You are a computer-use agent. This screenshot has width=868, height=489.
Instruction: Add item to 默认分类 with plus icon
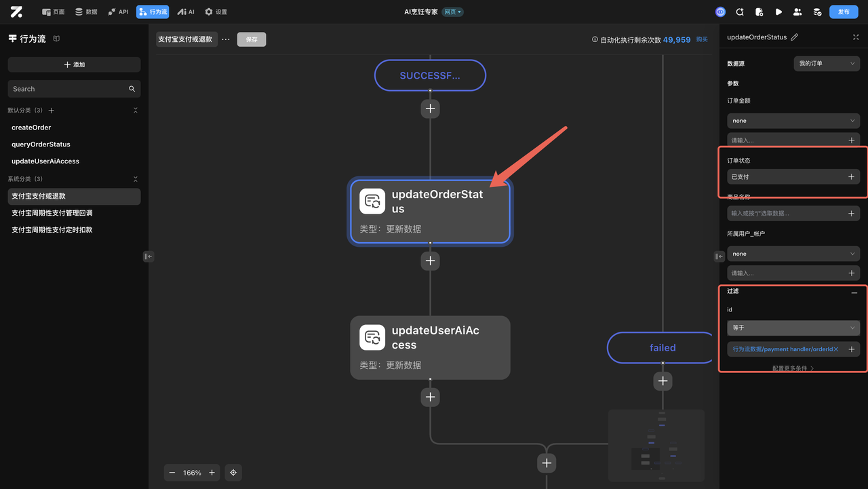[x=52, y=111]
